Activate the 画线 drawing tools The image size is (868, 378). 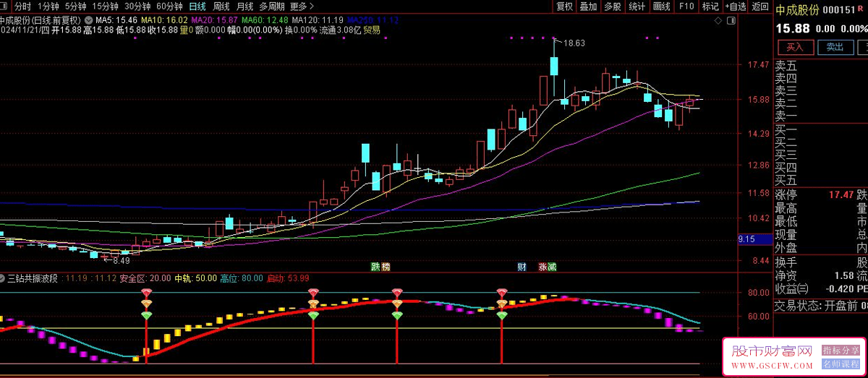(661, 7)
